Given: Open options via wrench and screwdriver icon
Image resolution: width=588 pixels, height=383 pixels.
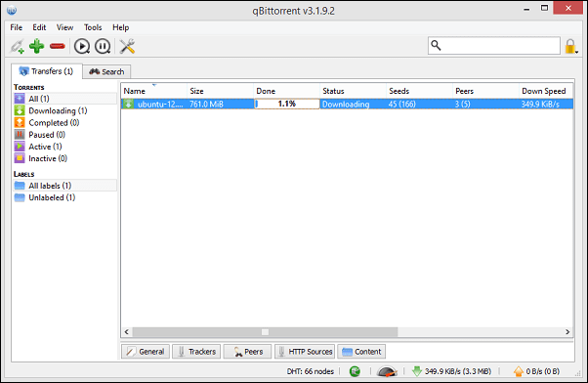Looking at the screenshot, I should [x=127, y=47].
